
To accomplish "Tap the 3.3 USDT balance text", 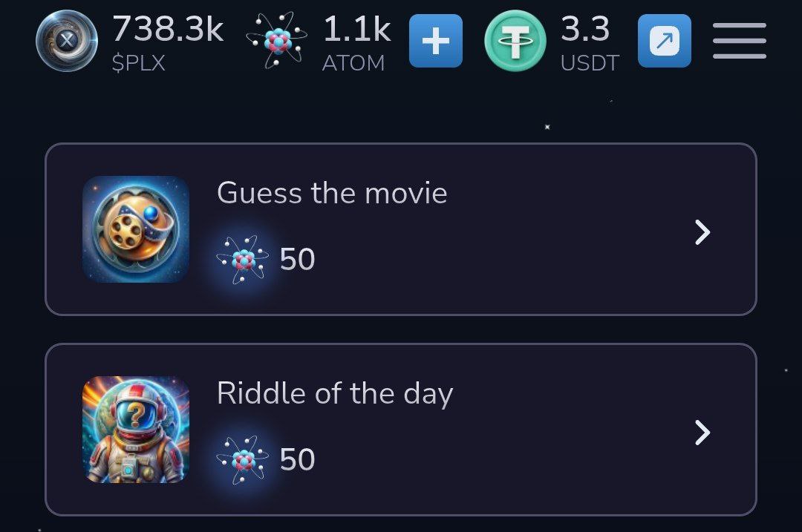I will click(x=585, y=29).
